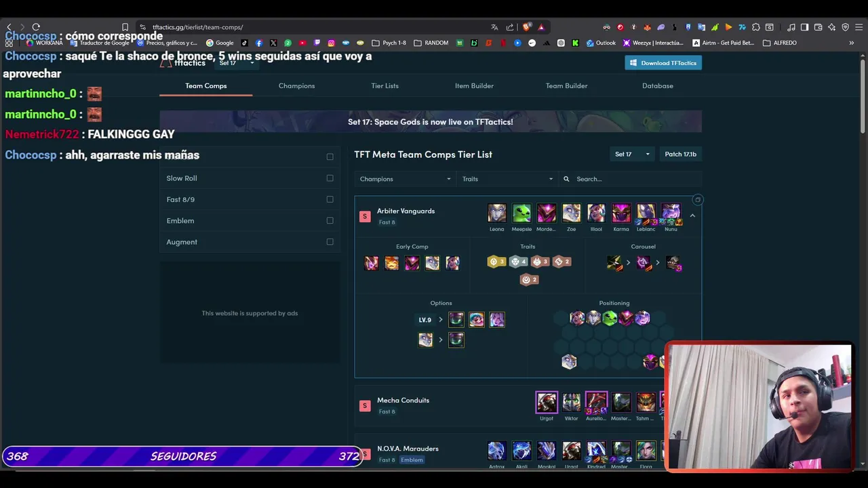Image resolution: width=868 pixels, height=488 pixels.
Task: Click the silver trait badge showing 4
Action: (x=518, y=262)
